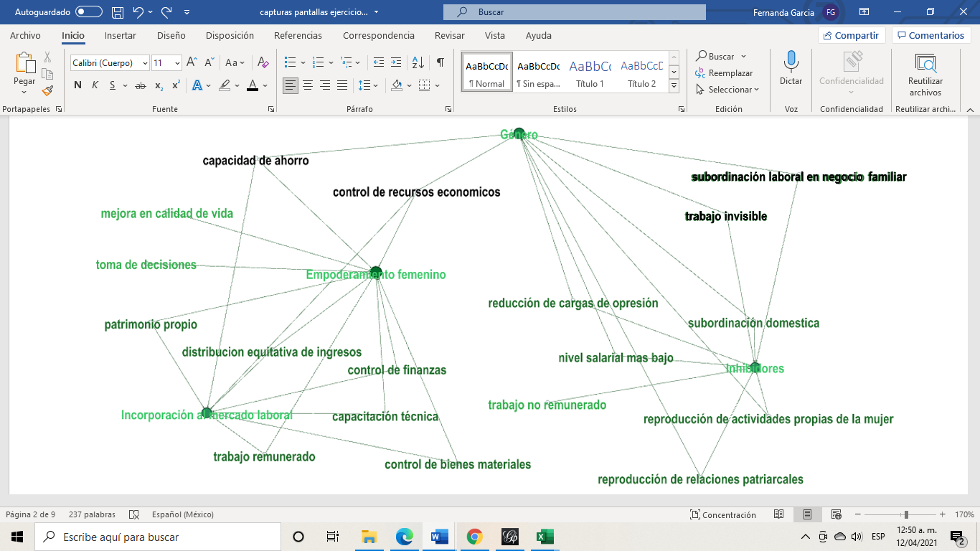This screenshot has width=980, height=551.
Task: Show paragraph marks with pilcrow icon
Action: pos(440,62)
